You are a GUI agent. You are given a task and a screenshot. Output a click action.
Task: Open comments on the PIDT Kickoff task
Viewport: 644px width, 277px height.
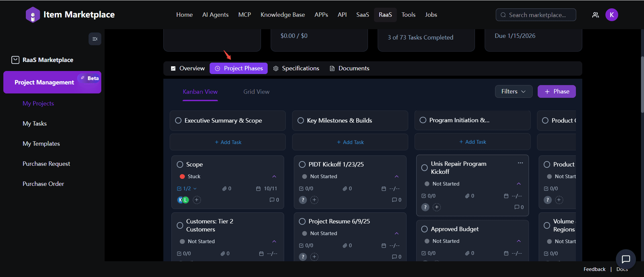pos(396,200)
